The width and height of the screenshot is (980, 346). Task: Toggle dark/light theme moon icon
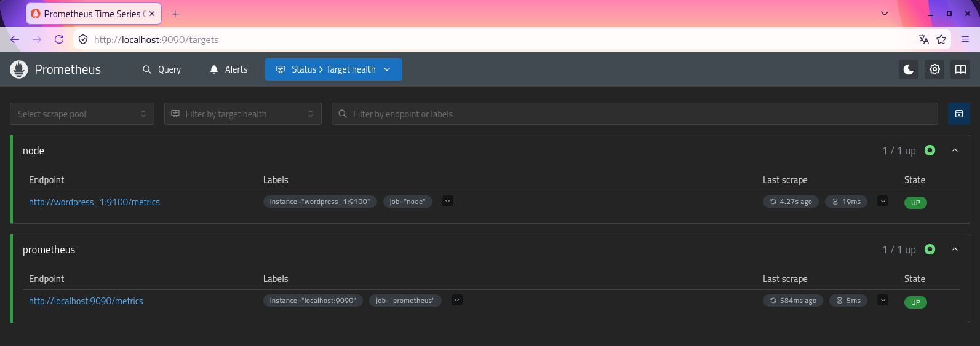click(909, 69)
